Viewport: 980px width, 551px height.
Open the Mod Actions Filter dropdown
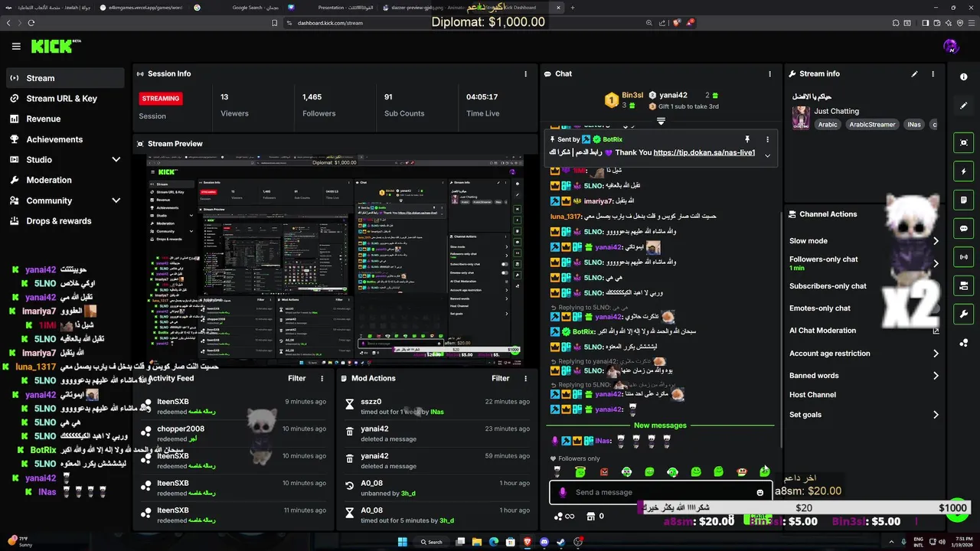coord(501,379)
